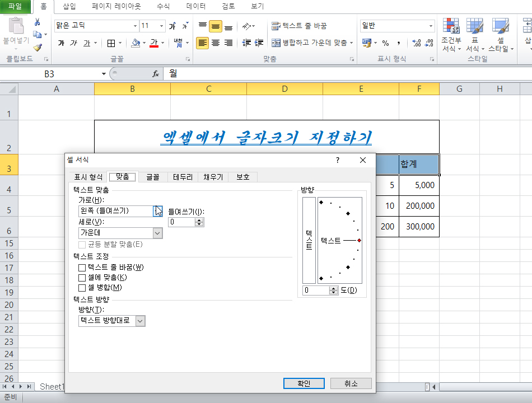Viewport: 532px width, 403px height.
Task: Select the Format Painter brush icon
Action: (38, 47)
